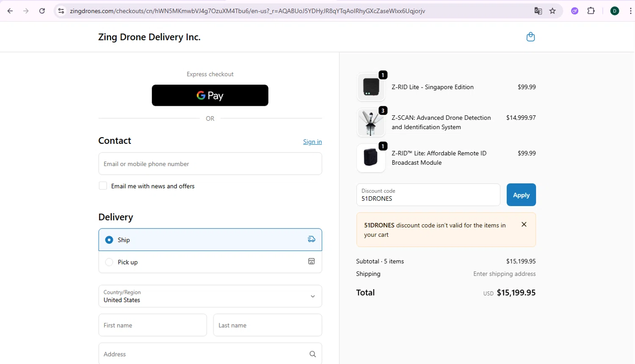
Task: Focus the Last name field
Action: tap(268, 325)
